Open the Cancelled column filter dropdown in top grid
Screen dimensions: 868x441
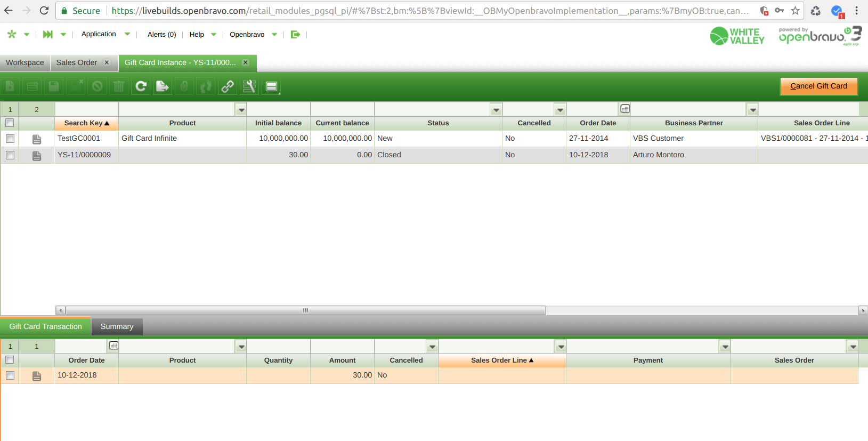coord(560,110)
